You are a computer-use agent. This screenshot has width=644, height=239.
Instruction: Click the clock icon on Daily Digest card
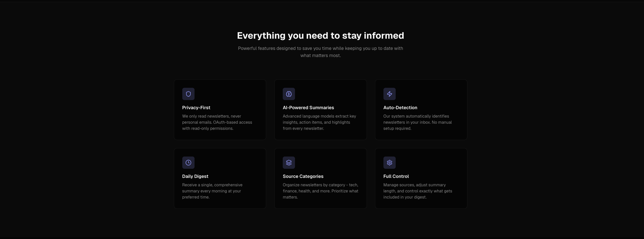click(x=188, y=162)
